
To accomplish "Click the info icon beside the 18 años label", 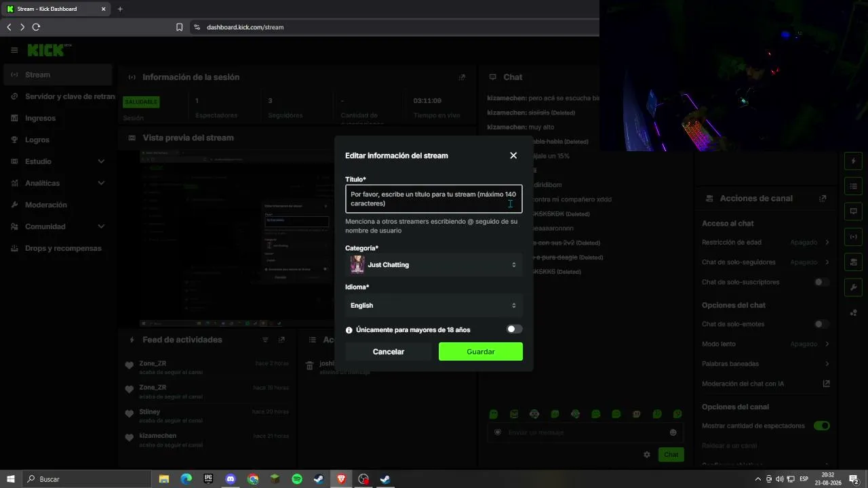I will (349, 330).
